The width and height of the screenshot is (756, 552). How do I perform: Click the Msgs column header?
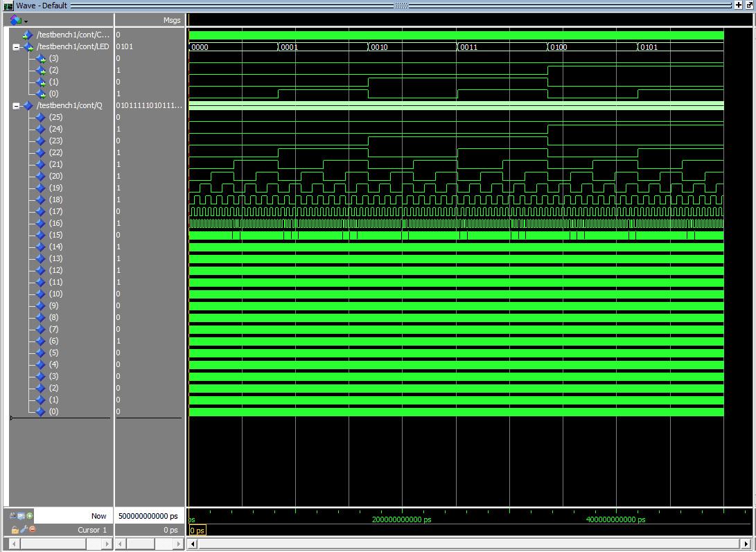[x=171, y=20]
